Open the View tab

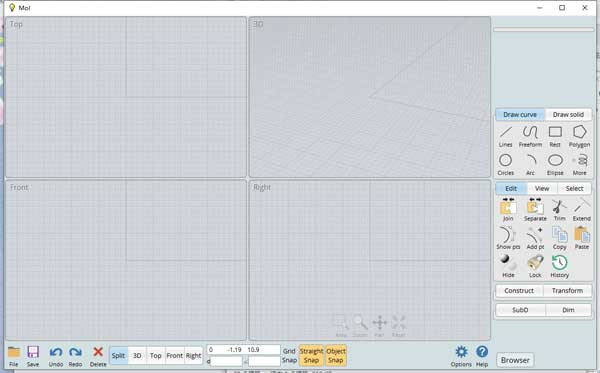tap(542, 188)
